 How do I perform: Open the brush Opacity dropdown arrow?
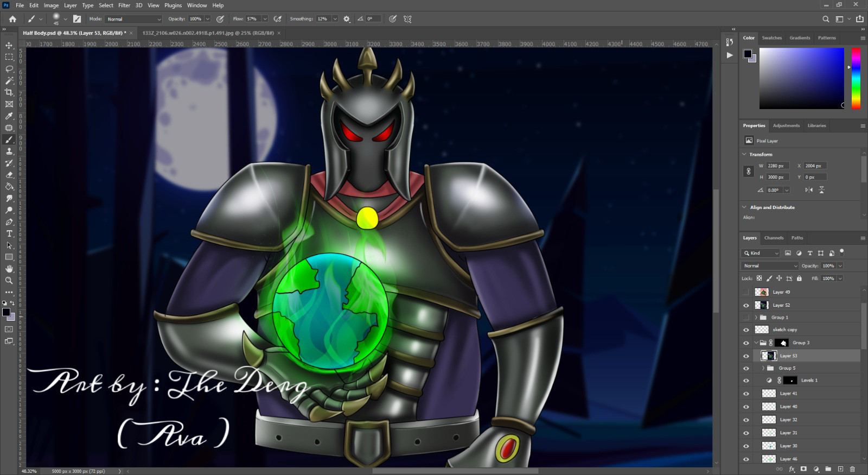(x=207, y=19)
